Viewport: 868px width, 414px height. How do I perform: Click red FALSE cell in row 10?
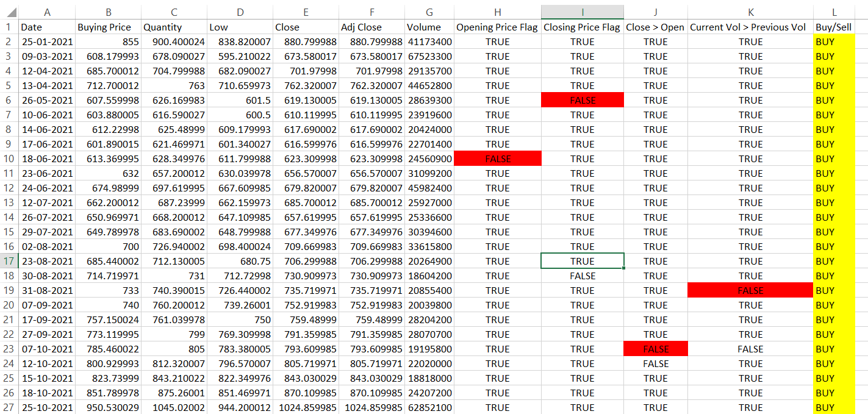497,159
